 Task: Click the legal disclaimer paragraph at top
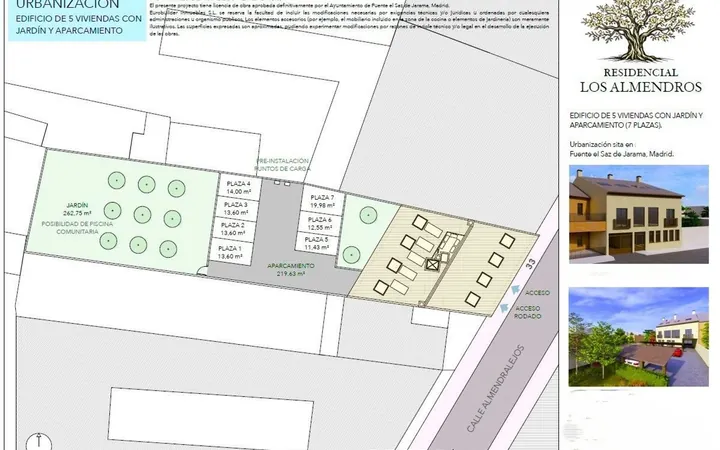tap(349, 19)
